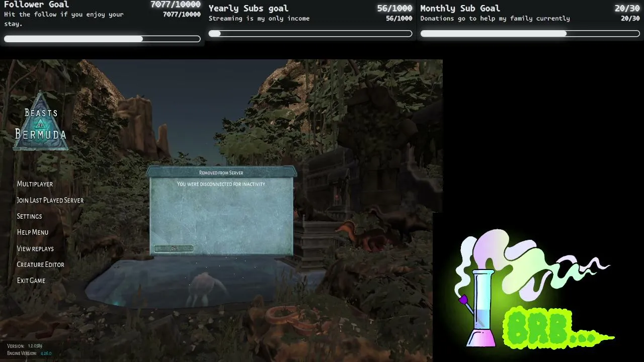
Task: Open the Help Menu
Action: tap(33, 232)
